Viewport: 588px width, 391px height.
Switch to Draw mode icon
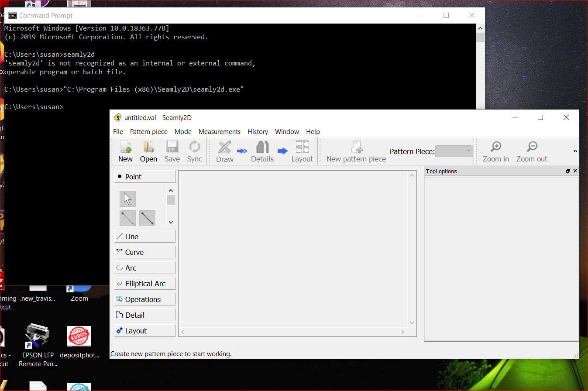[224, 151]
